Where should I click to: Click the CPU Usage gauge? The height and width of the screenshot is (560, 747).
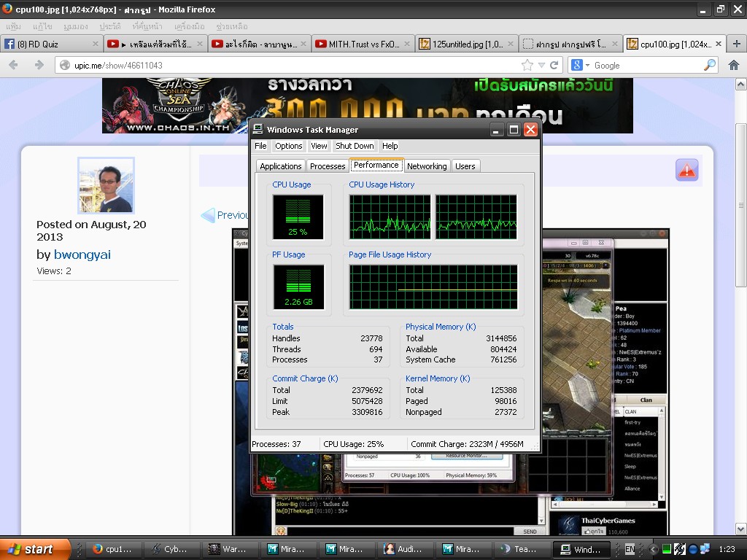pos(298,217)
